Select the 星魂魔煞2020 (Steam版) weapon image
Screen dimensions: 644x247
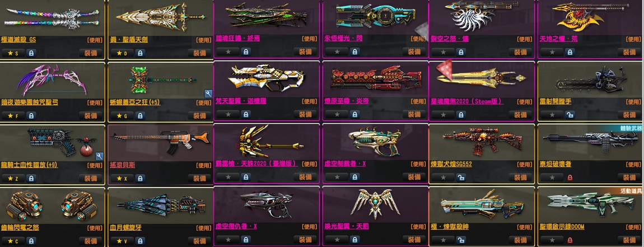pyautogui.click(x=482, y=79)
